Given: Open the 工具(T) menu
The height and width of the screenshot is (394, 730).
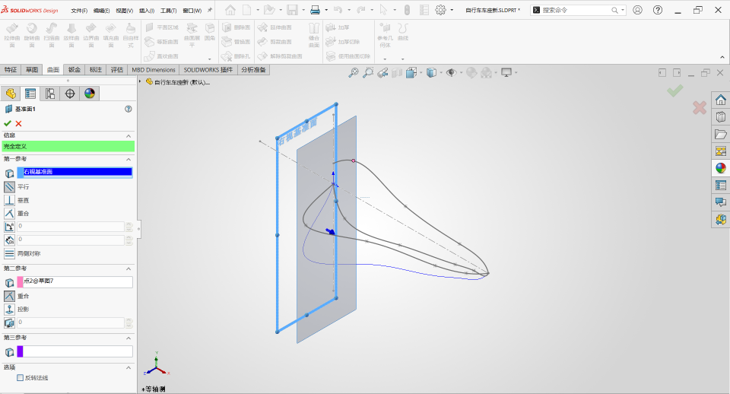Looking at the screenshot, I should [x=169, y=10].
